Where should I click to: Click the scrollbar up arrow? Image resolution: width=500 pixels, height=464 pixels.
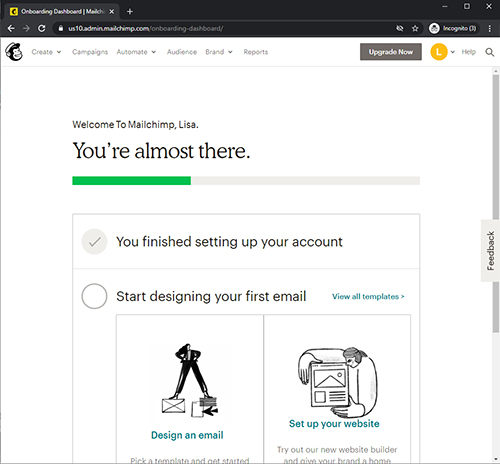click(496, 71)
